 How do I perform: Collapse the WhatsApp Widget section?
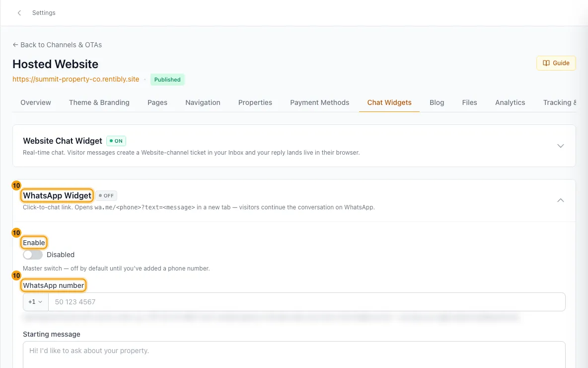point(560,200)
